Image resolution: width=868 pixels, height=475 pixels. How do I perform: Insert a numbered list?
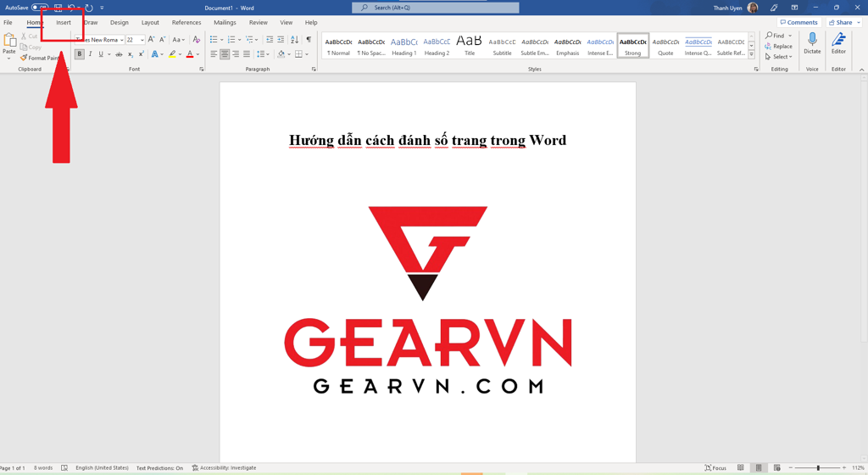point(231,40)
